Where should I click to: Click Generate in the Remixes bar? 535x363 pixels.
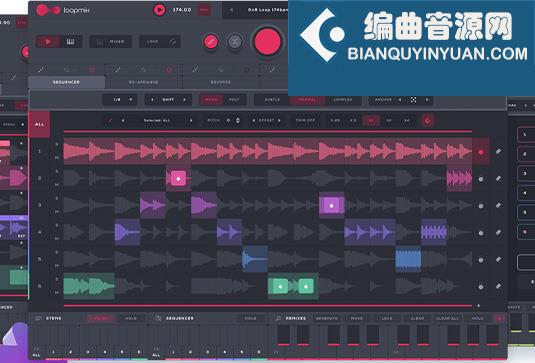[327, 318]
